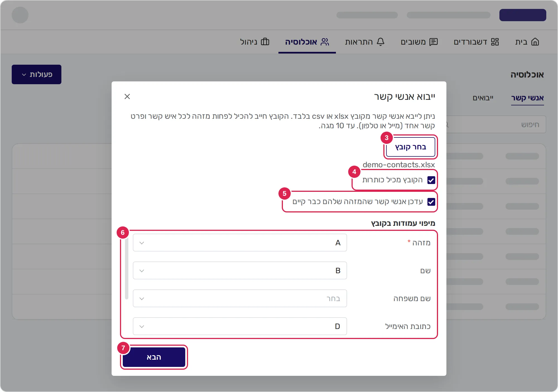Uncheck 'הקובץ מכיל כותרות' checkbox

coord(431,180)
